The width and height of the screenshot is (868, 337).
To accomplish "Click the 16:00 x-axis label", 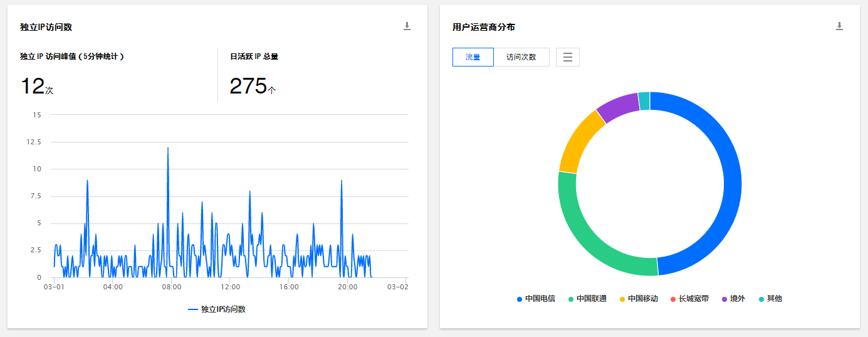I will point(289,287).
